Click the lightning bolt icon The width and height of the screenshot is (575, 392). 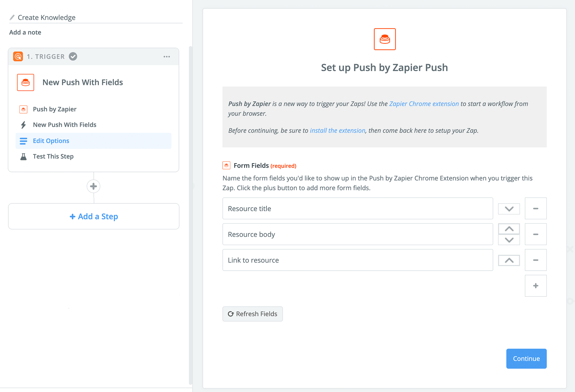(x=23, y=125)
